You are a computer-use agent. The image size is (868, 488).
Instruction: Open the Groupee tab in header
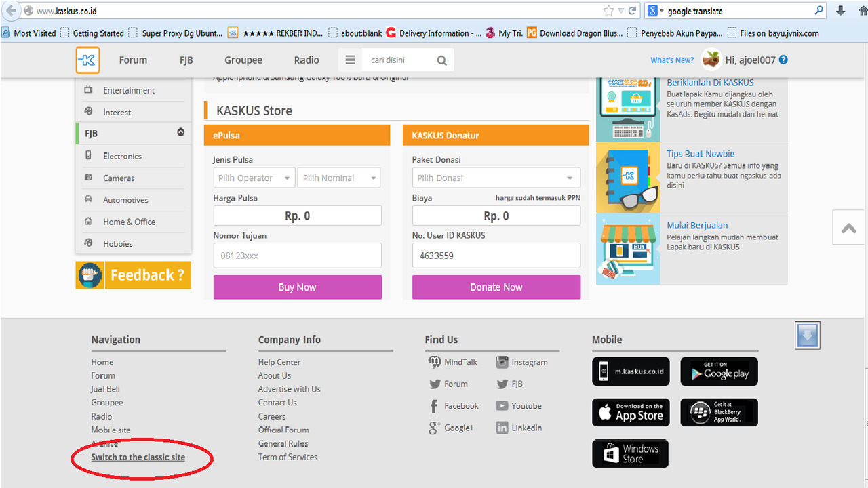243,60
